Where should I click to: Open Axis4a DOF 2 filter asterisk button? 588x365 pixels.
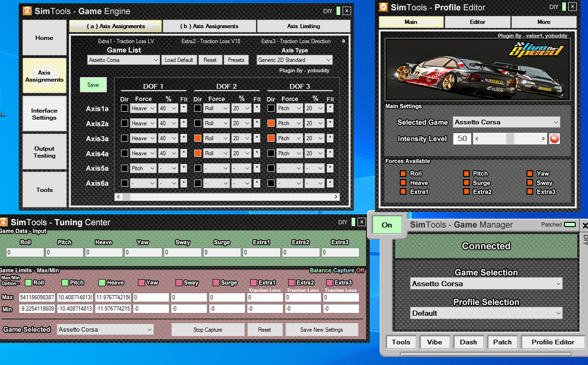pos(257,153)
